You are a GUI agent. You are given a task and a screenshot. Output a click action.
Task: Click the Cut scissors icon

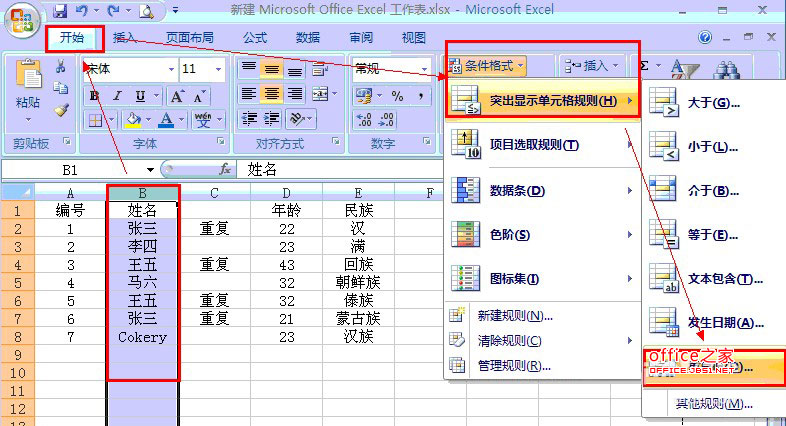coord(61,66)
